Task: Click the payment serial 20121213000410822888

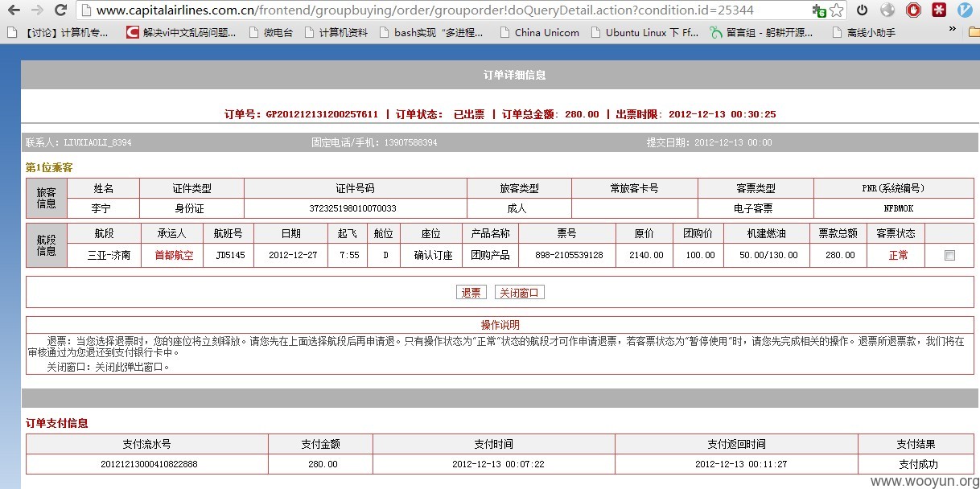Action: [149, 464]
